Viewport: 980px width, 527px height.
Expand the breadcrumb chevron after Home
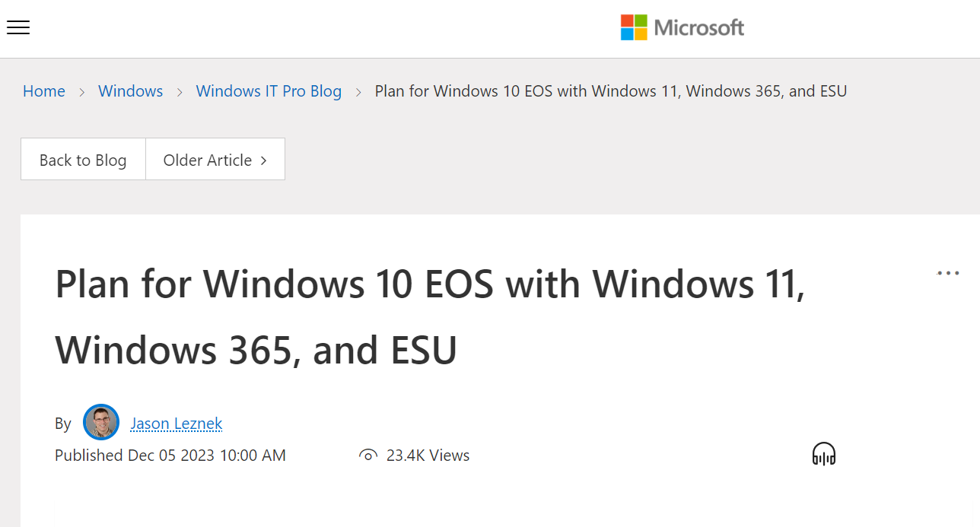point(81,91)
